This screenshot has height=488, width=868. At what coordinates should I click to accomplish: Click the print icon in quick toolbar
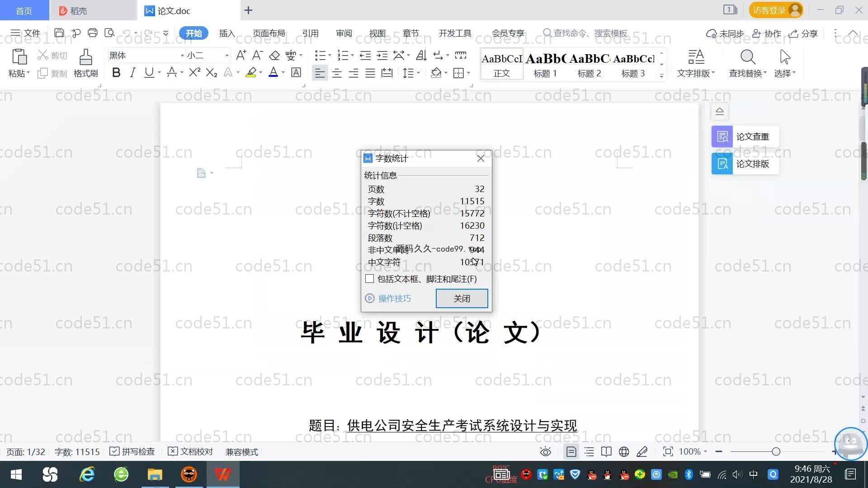(x=93, y=33)
